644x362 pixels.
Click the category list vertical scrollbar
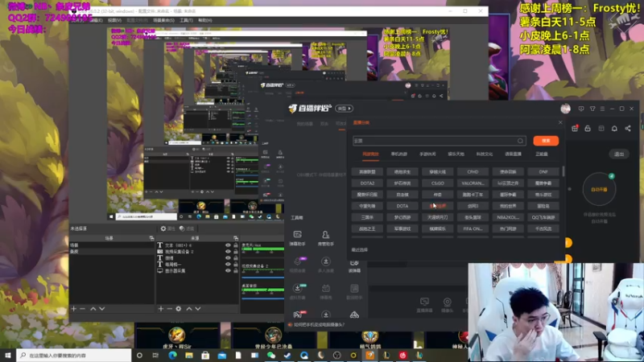pos(563,171)
